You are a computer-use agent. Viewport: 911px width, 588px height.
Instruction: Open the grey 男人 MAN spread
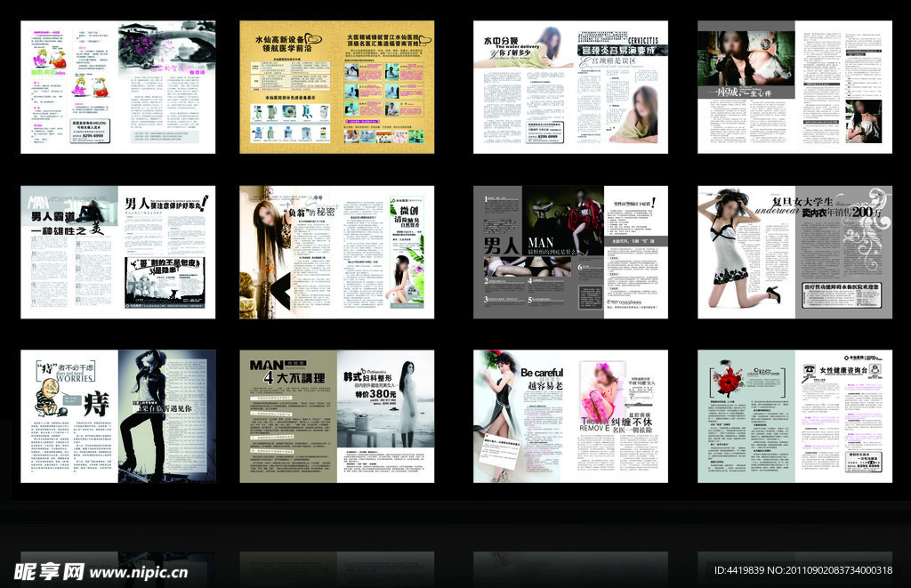570,252
